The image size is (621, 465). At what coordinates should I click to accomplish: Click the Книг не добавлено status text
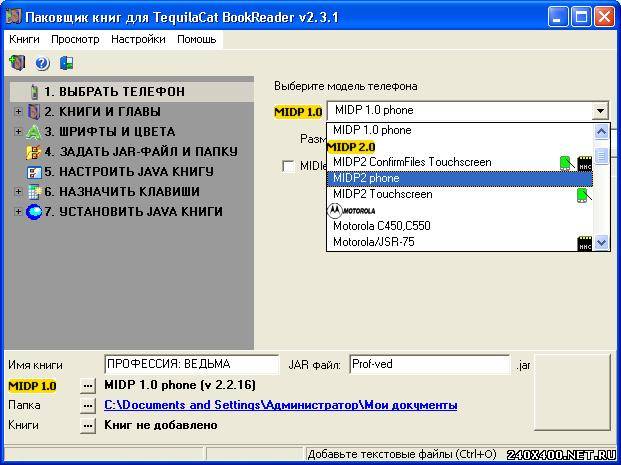coord(161,425)
